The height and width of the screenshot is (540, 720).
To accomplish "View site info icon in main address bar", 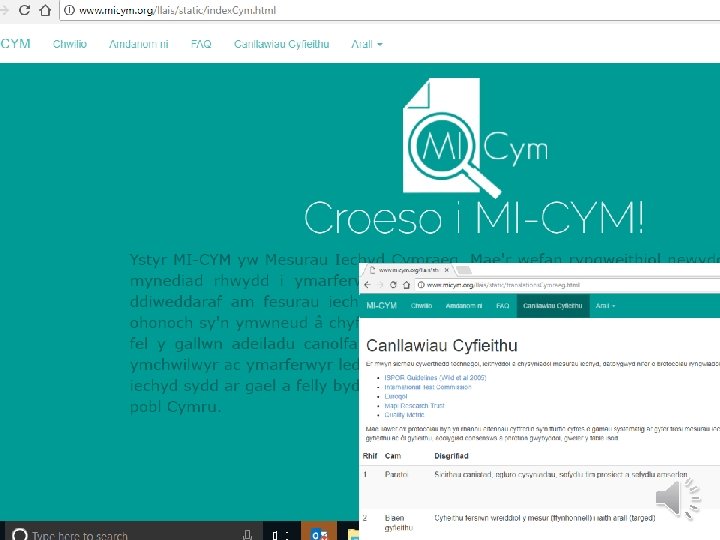I will (x=69, y=10).
